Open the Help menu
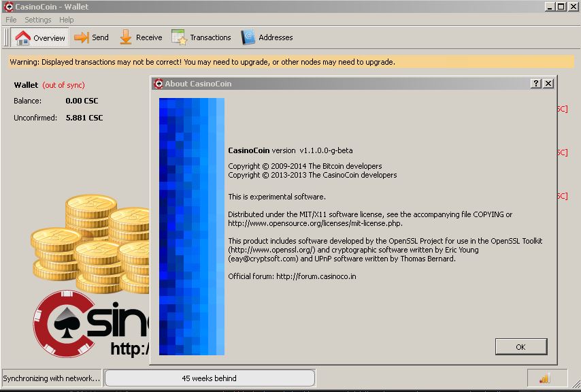This screenshot has height=392, width=581. pos(66,20)
